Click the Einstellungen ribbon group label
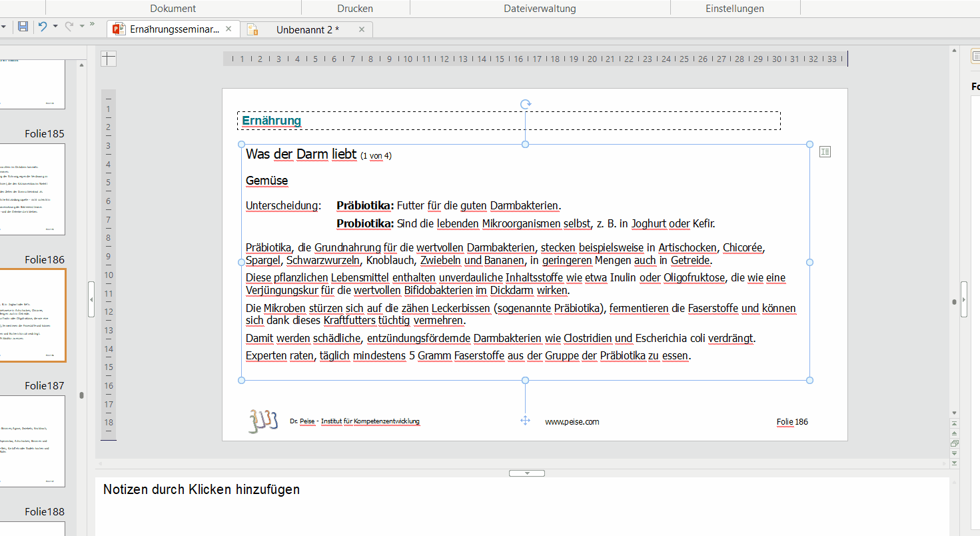980x536 pixels. tap(735, 9)
